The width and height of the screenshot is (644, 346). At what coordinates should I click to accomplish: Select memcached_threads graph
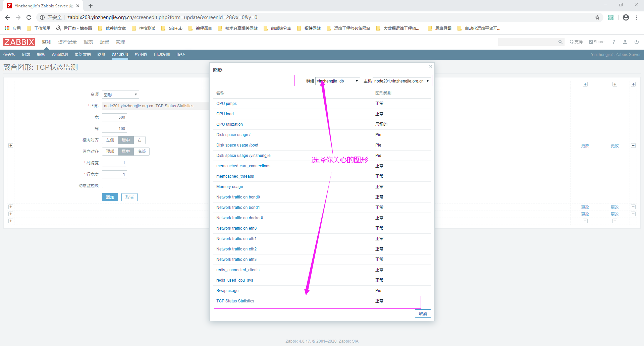(x=235, y=176)
